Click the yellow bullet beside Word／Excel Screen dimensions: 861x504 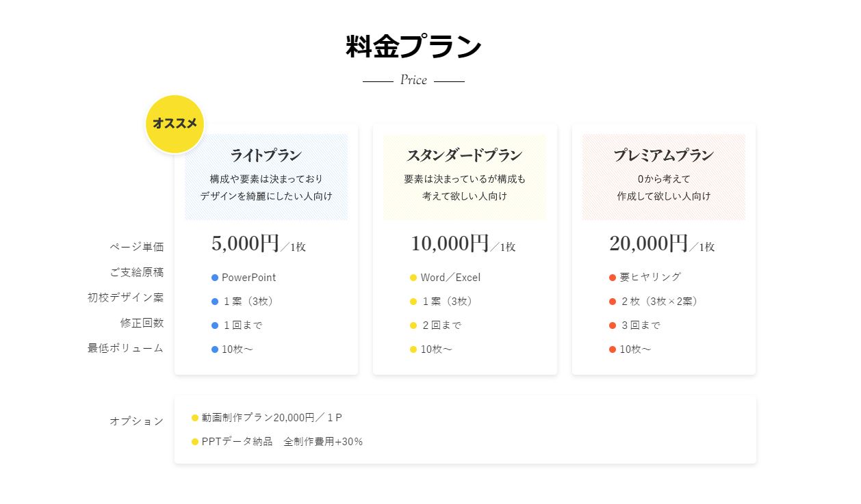[x=413, y=278]
